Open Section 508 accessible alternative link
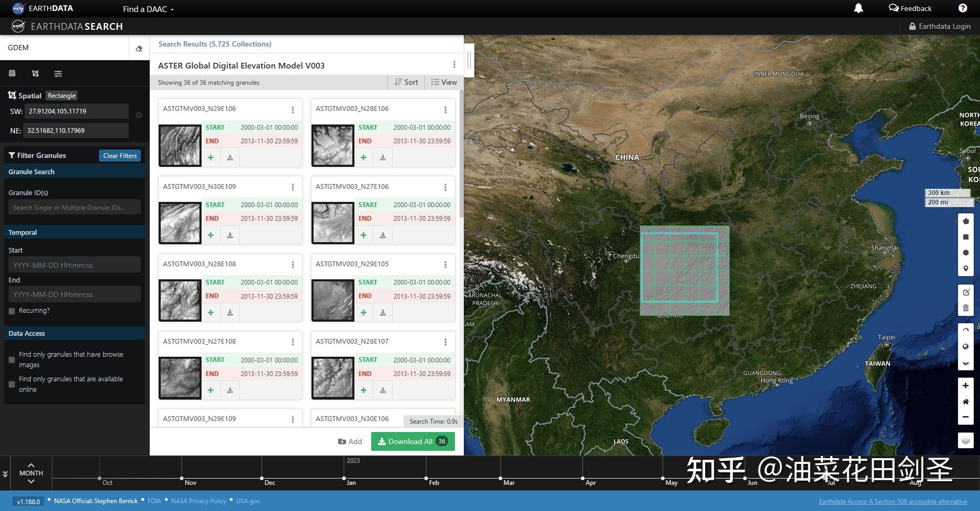This screenshot has height=511, width=980. 893,502
